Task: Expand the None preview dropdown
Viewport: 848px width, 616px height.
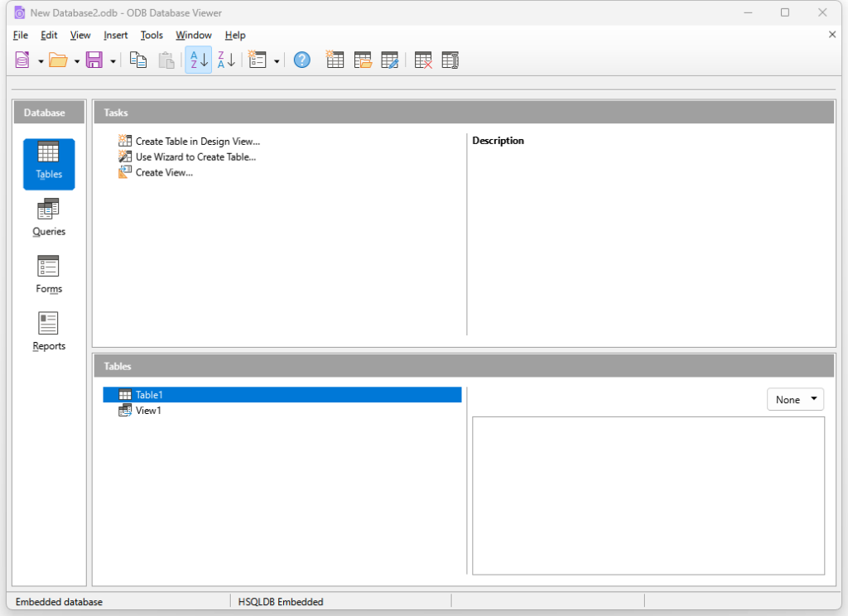Action: pos(795,400)
